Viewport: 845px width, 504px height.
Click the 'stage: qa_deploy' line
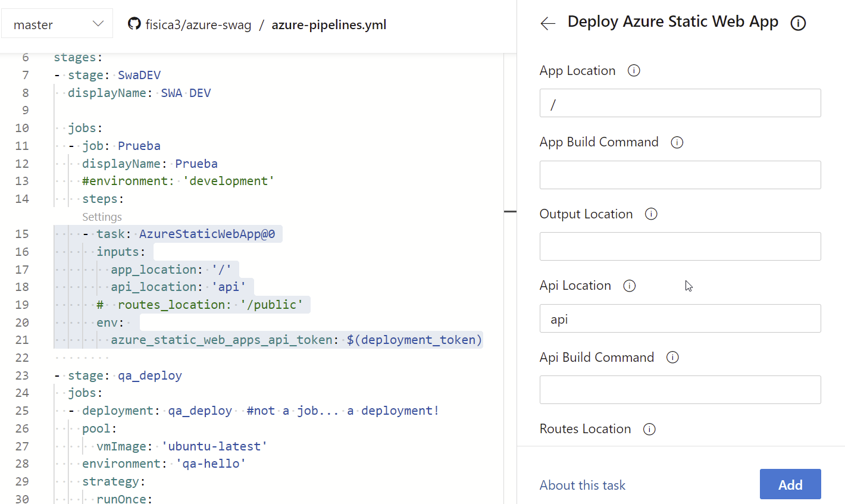(125, 375)
